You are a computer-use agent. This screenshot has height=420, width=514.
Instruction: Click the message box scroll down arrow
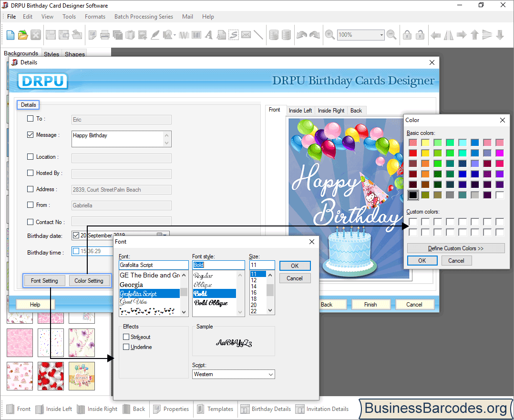click(x=167, y=143)
